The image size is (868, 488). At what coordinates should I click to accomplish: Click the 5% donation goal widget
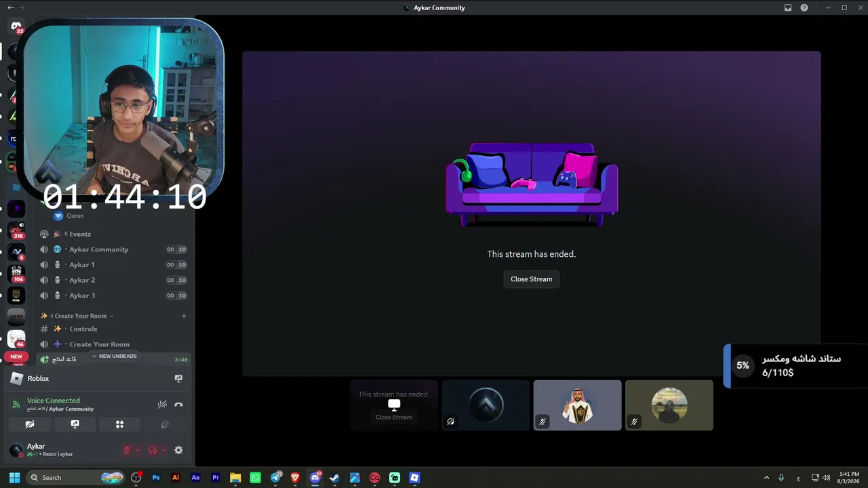[795, 366]
